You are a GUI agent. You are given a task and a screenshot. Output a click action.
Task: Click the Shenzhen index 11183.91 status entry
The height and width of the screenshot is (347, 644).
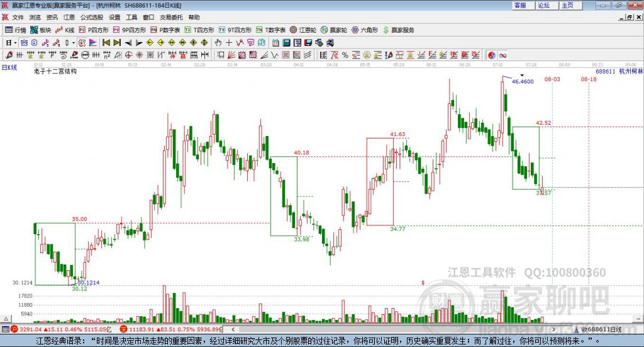170,329
